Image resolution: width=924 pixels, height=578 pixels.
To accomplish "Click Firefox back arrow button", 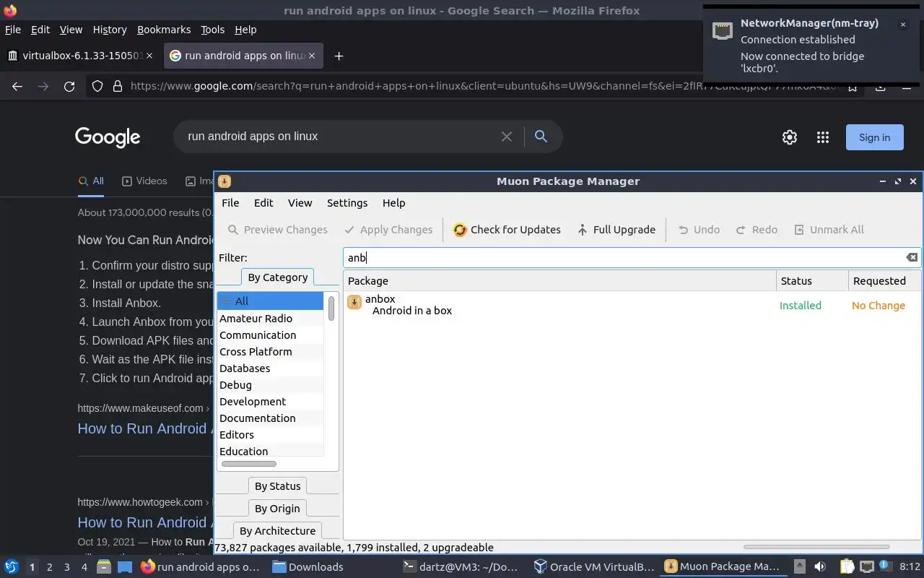I will coord(17,87).
